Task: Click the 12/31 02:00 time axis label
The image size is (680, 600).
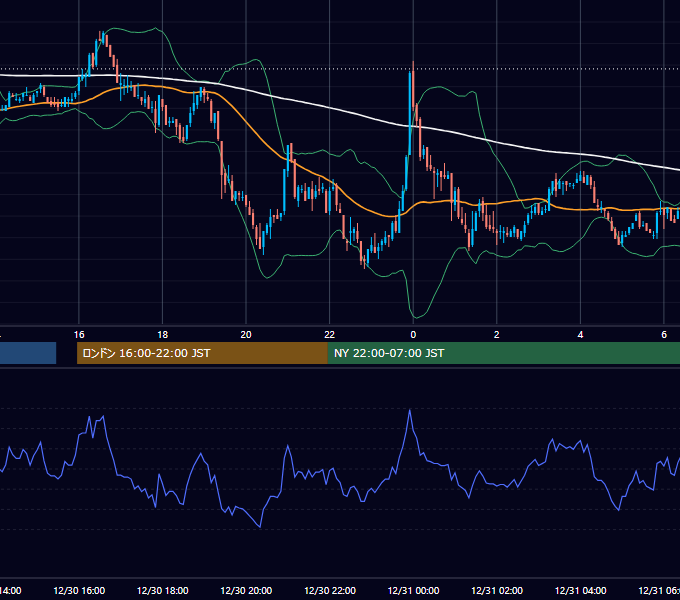Action: point(497,590)
